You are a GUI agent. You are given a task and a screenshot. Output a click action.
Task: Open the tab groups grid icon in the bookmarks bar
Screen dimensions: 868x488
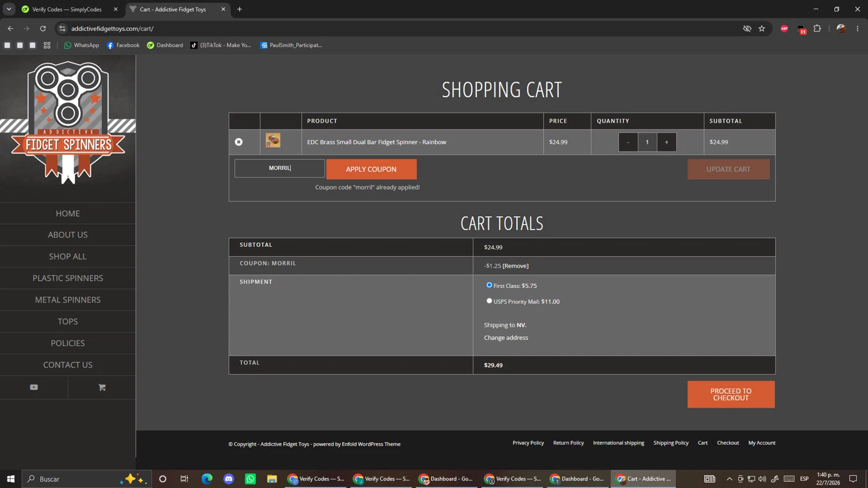click(47, 45)
